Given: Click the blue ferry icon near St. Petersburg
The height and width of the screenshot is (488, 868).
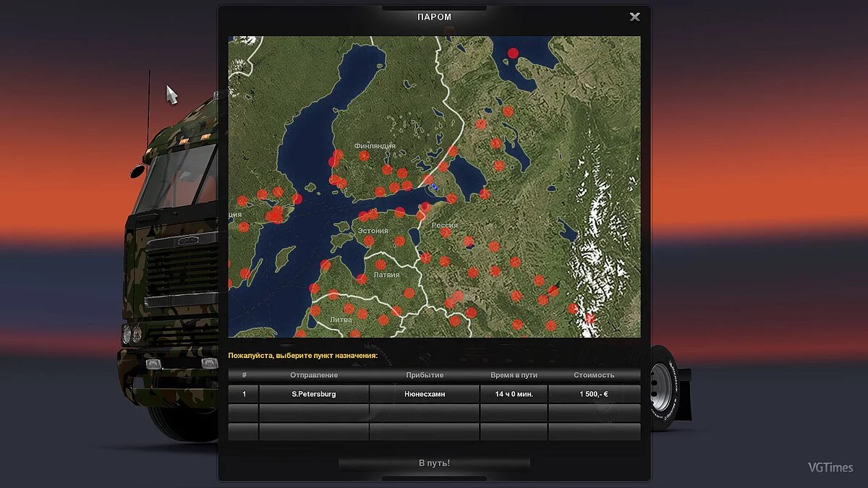Looking at the screenshot, I should [x=434, y=187].
